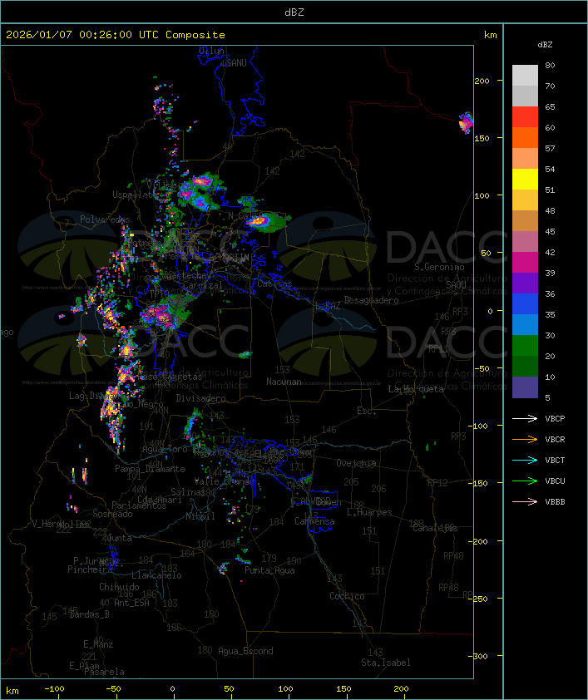Click the yellow 51-54 dBZ legend swatch
Screen dimensions: 588x700
pos(525,180)
